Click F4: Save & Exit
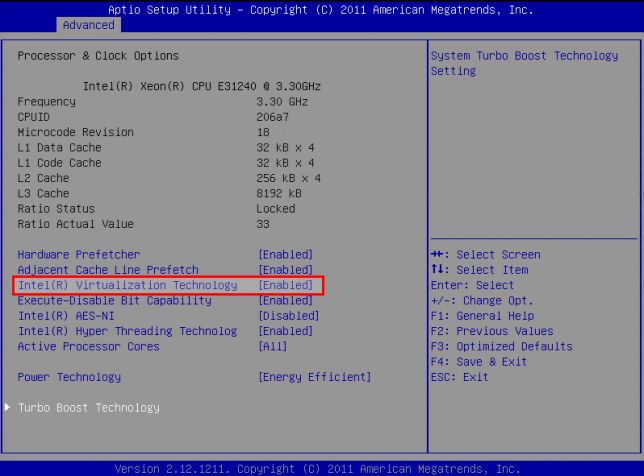The image size is (644, 476). pyautogui.click(x=479, y=362)
